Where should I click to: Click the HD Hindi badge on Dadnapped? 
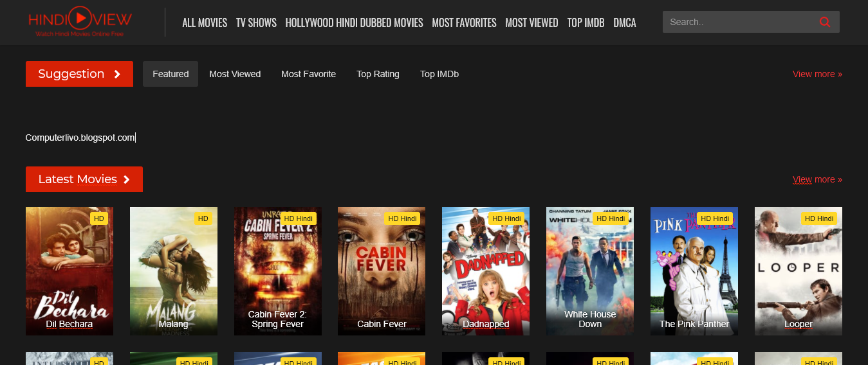click(506, 218)
